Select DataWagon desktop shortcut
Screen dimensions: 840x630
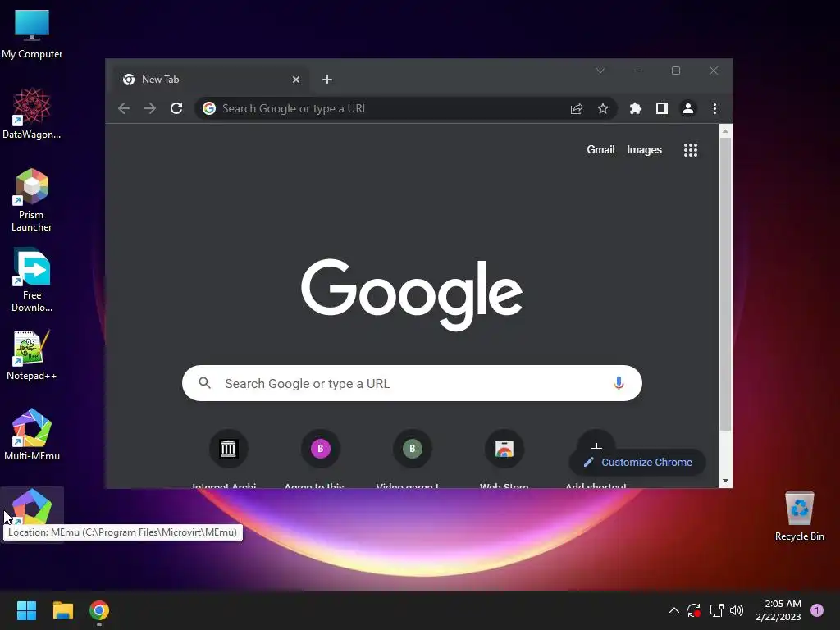coord(32,113)
